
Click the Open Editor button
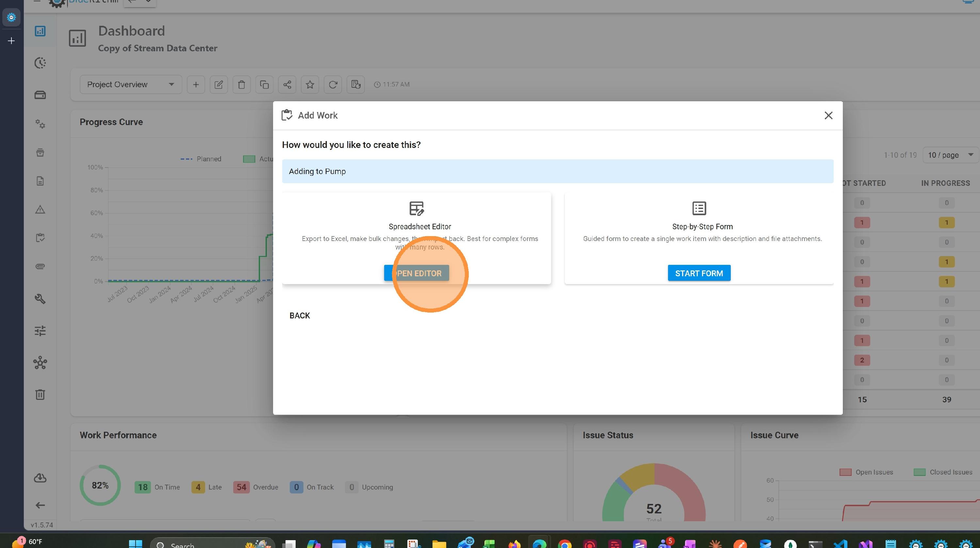[416, 273]
